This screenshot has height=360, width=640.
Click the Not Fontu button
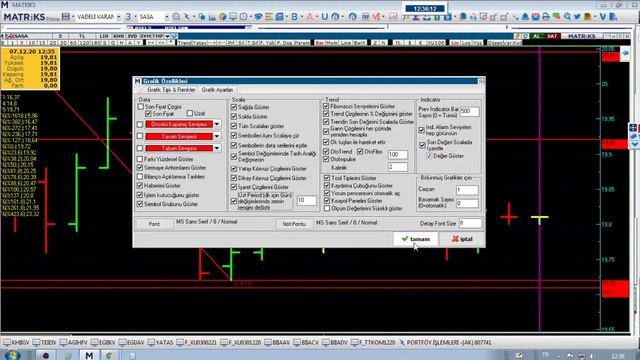pos(294,224)
